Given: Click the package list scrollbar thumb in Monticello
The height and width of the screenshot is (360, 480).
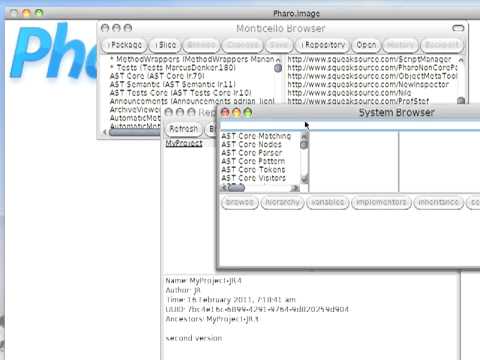Looking at the screenshot, I should 278,68.
